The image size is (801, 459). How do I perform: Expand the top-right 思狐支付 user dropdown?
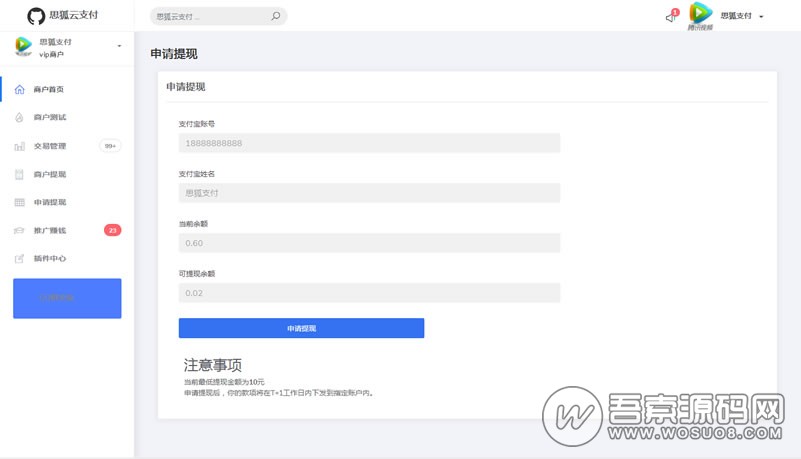(761, 17)
